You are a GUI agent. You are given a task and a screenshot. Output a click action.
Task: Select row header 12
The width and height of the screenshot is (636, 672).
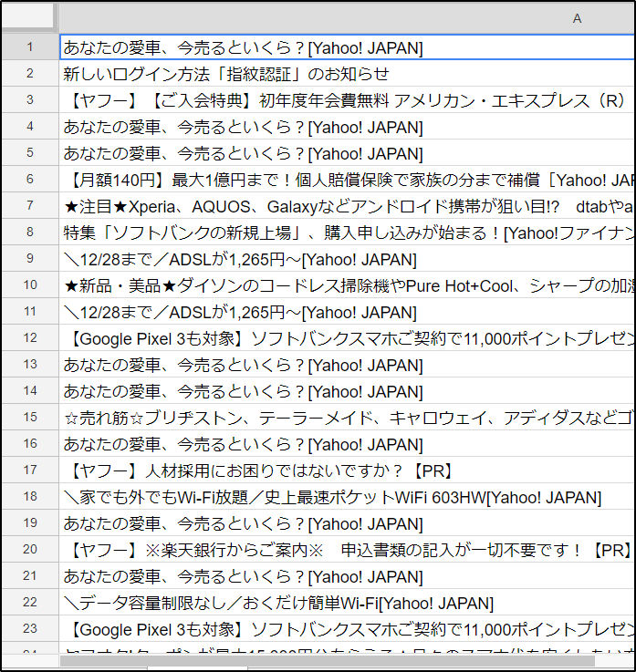tap(30, 337)
